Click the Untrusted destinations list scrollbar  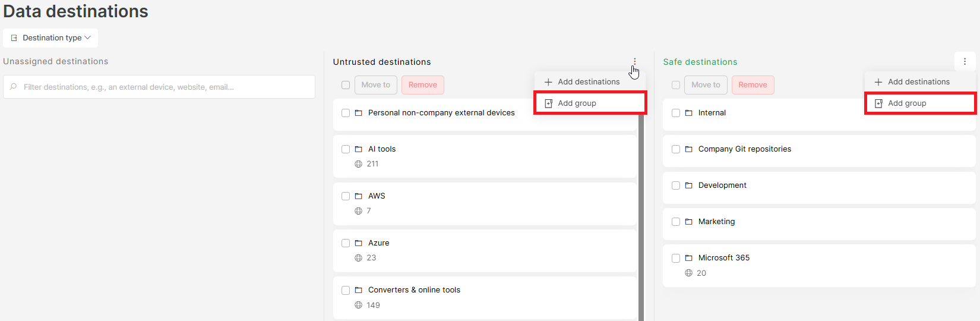tap(641, 218)
